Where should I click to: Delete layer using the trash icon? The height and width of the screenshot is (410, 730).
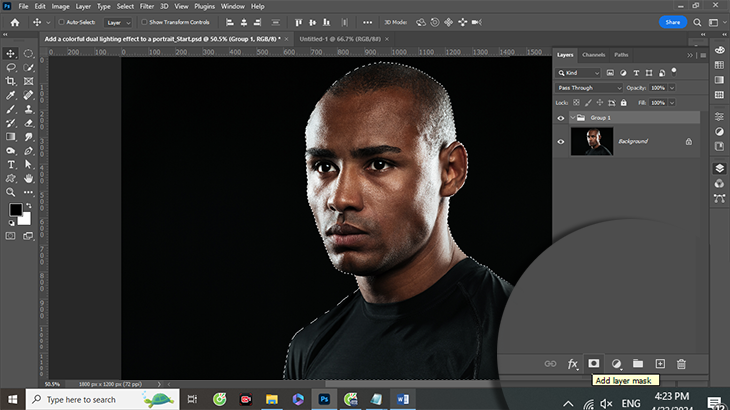681,364
